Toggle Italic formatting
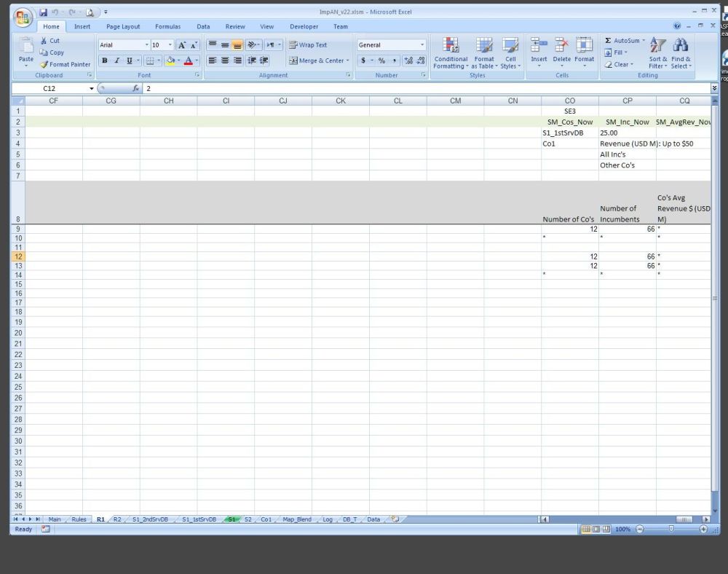728x574 pixels. 116,60
